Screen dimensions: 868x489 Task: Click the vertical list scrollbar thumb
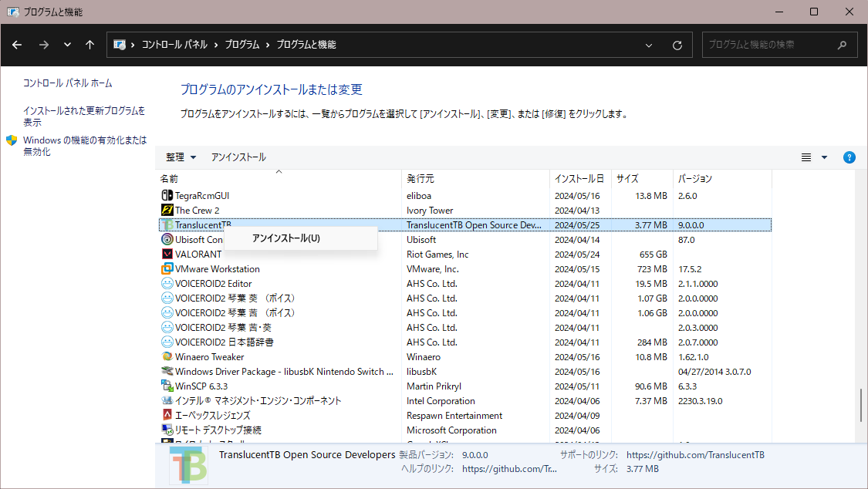(x=860, y=405)
